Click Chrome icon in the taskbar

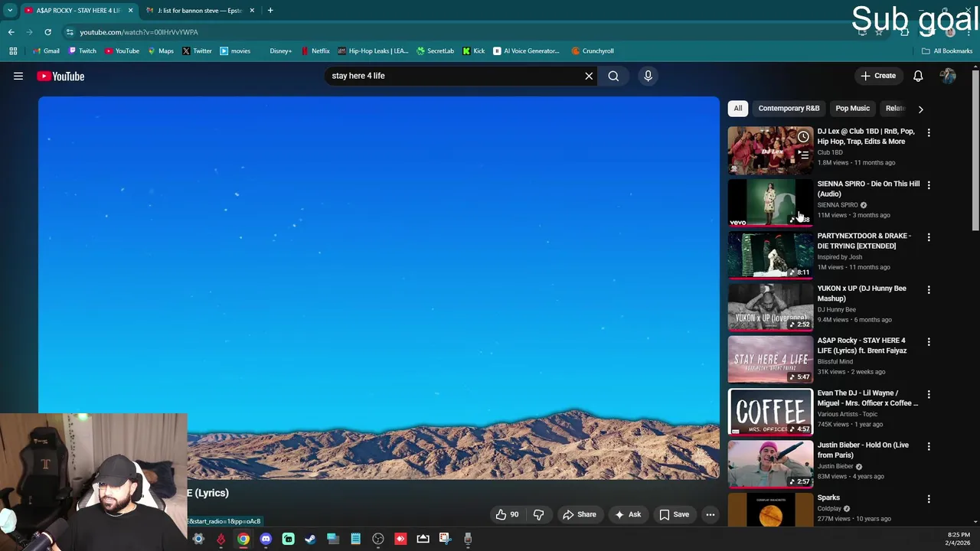(243, 539)
